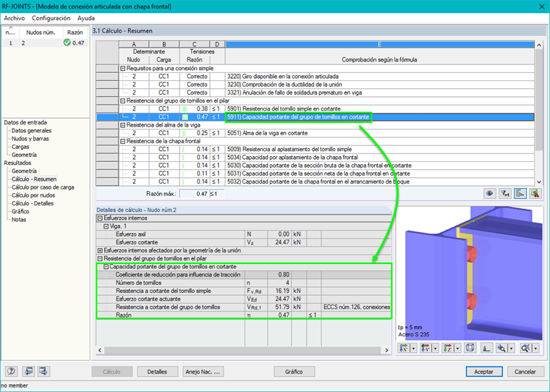Set view in X direction icon
The width and height of the screenshot is (550, 392).
tap(404, 348)
